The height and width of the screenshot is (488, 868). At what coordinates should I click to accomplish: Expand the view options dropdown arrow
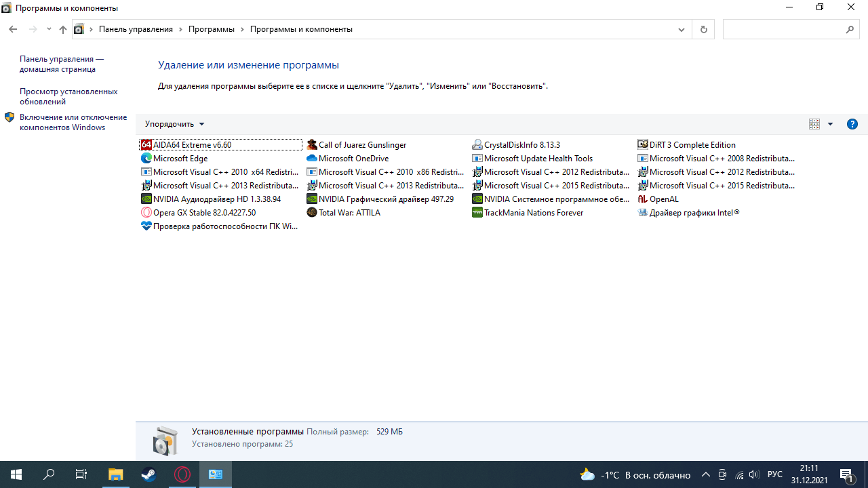click(x=830, y=124)
